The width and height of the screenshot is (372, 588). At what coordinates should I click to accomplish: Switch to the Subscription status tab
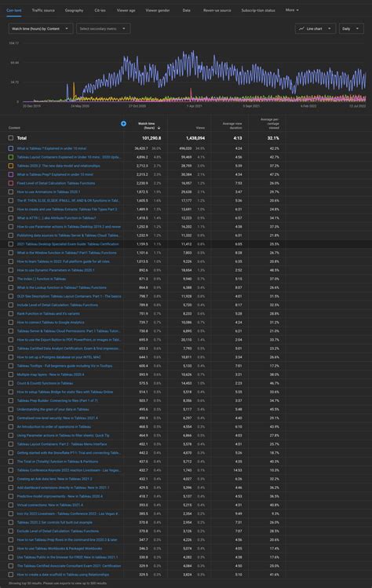click(258, 10)
